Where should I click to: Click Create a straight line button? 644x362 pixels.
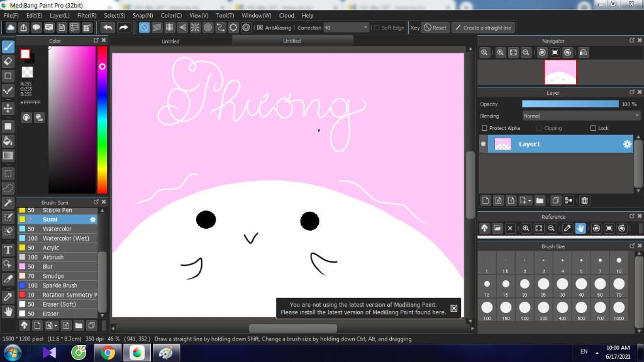tap(484, 28)
